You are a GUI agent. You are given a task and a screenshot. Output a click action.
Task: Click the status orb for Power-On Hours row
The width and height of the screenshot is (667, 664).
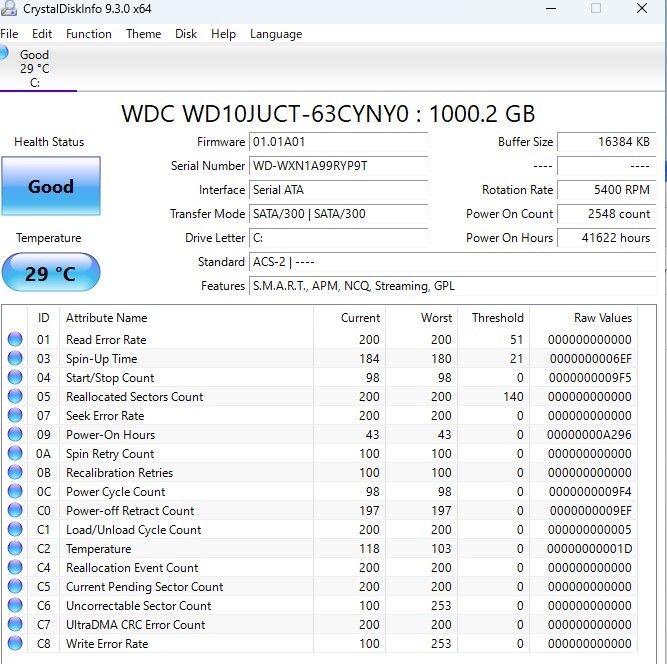click(15, 435)
